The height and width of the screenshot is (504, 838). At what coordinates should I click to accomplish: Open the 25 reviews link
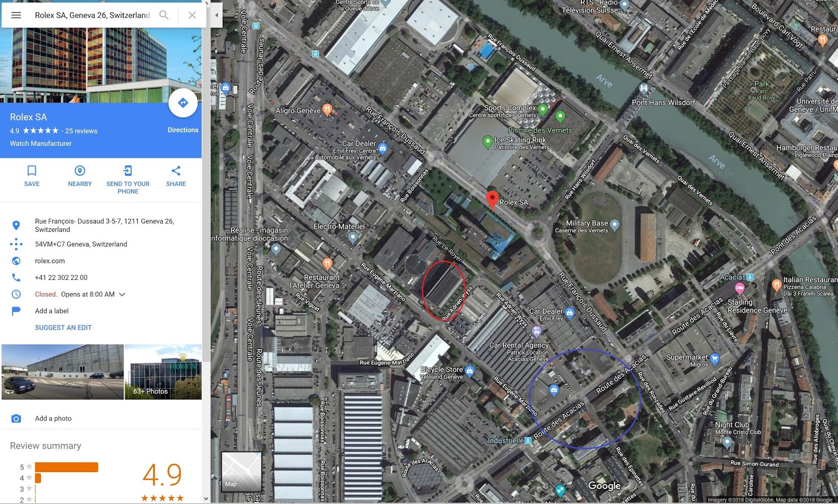(81, 131)
